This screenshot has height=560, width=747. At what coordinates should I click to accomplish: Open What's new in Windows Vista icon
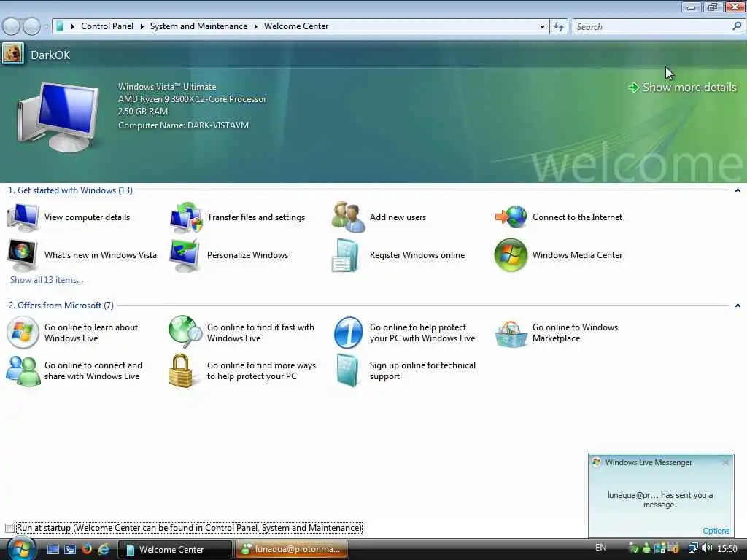pyautogui.click(x=22, y=255)
